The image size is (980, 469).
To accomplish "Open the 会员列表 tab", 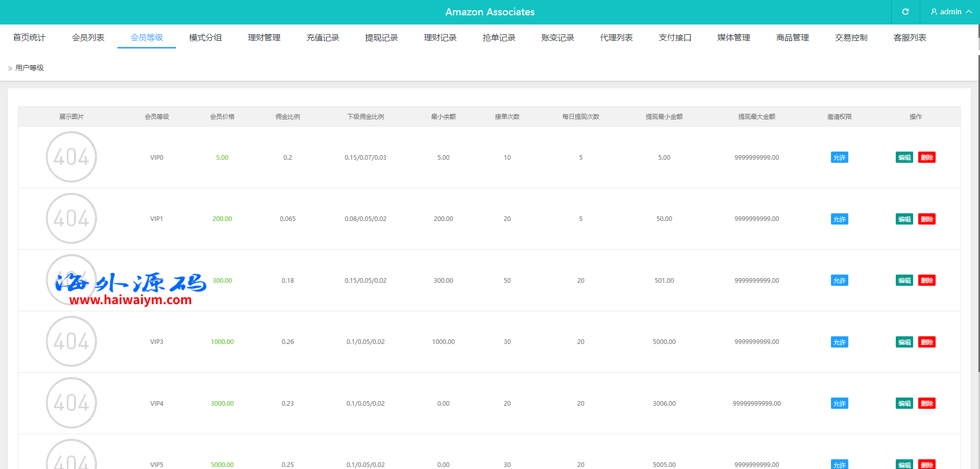I will [x=88, y=38].
